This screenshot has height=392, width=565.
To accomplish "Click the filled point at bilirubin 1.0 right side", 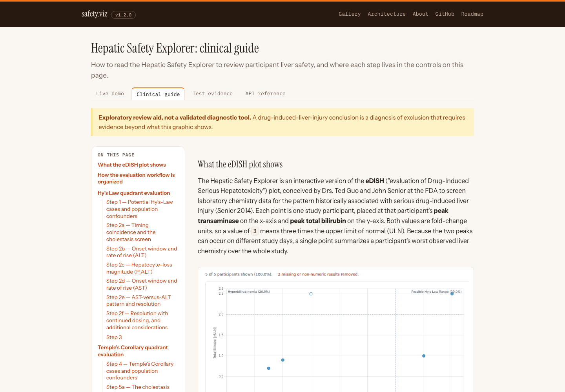I will coord(424,356).
